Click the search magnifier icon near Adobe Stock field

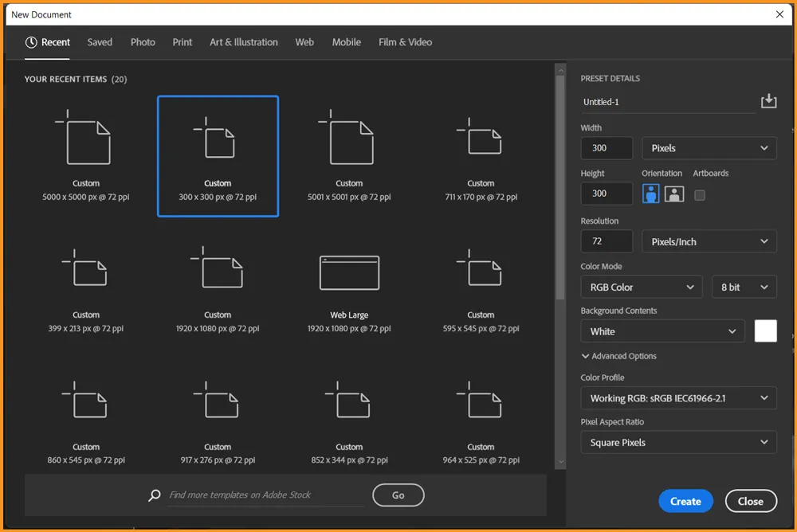point(154,495)
